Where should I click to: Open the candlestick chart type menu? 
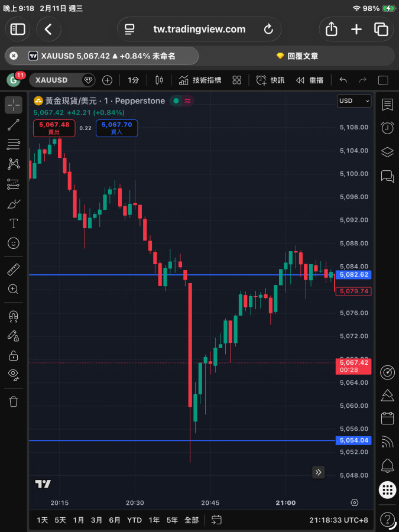click(159, 80)
